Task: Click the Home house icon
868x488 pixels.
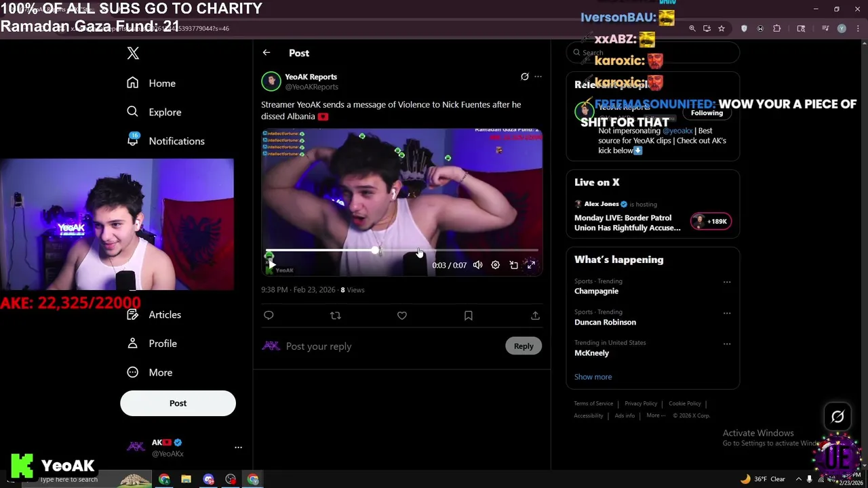Action: tap(132, 83)
